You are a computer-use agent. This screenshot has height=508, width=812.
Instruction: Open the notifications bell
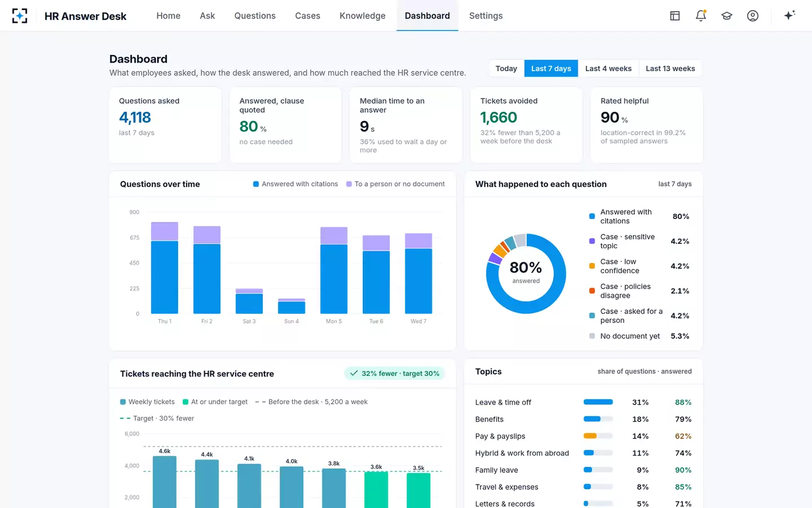[701, 16]
